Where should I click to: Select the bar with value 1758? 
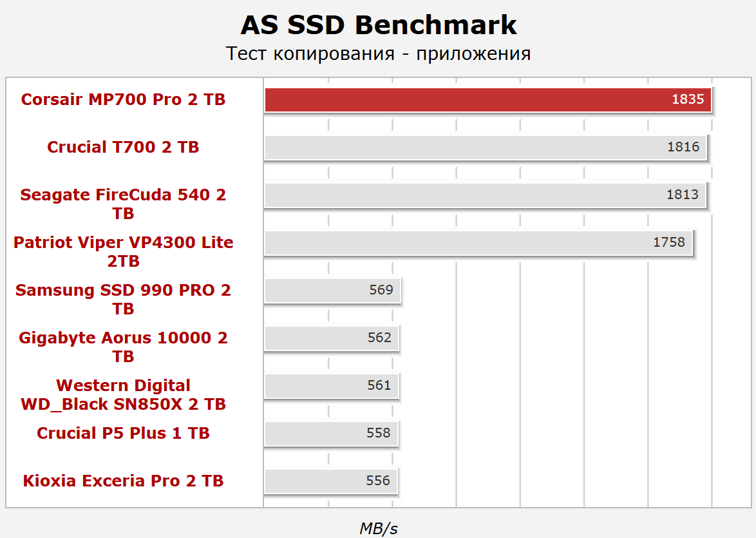tap(478, 243)
